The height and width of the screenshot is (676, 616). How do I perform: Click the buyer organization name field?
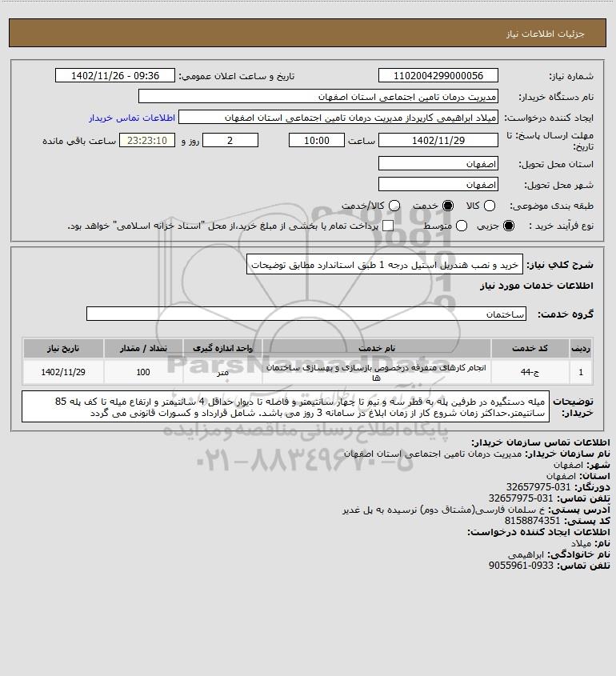(x=318, y=97)
